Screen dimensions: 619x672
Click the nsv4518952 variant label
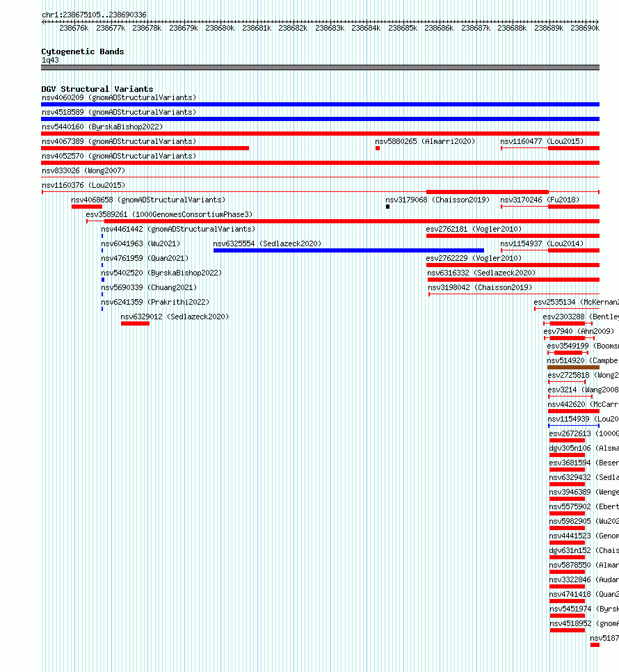tap(584, 623)
